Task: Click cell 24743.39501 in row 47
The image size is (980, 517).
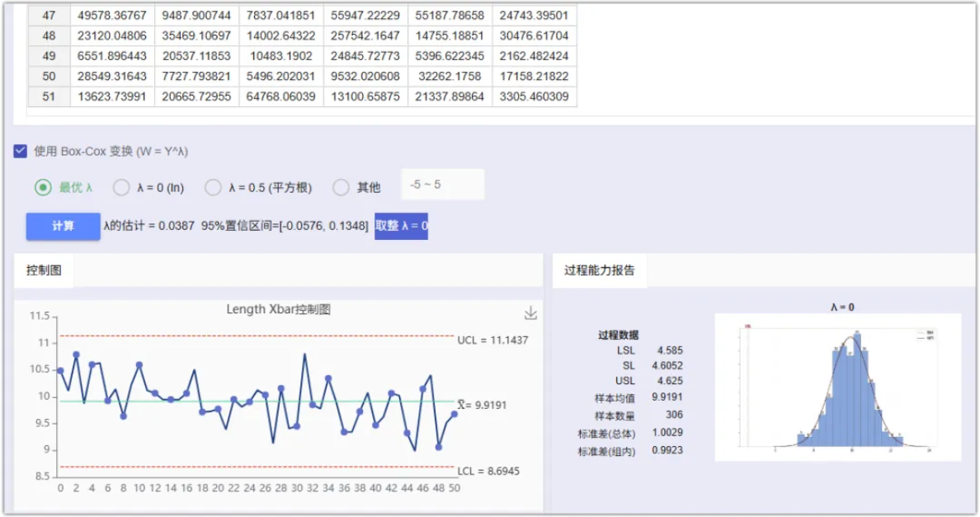Action: point(535,15)
